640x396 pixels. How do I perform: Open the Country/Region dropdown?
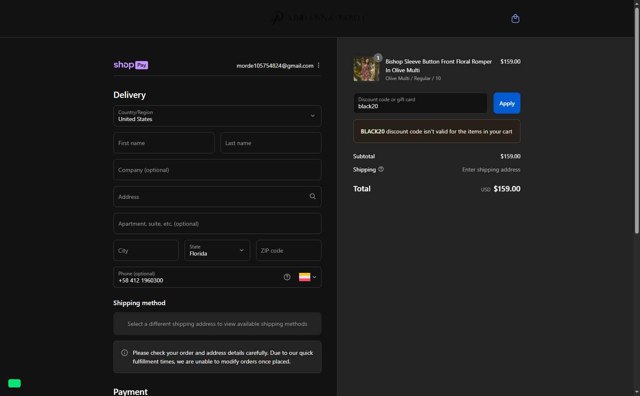[x=217, y=116]
